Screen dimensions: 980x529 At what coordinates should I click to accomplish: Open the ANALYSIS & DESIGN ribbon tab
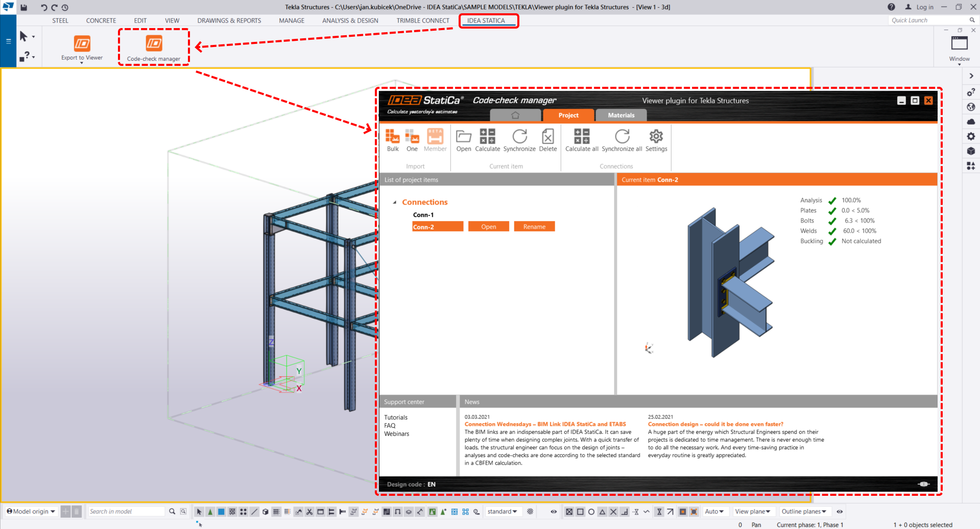pos(350,20)
